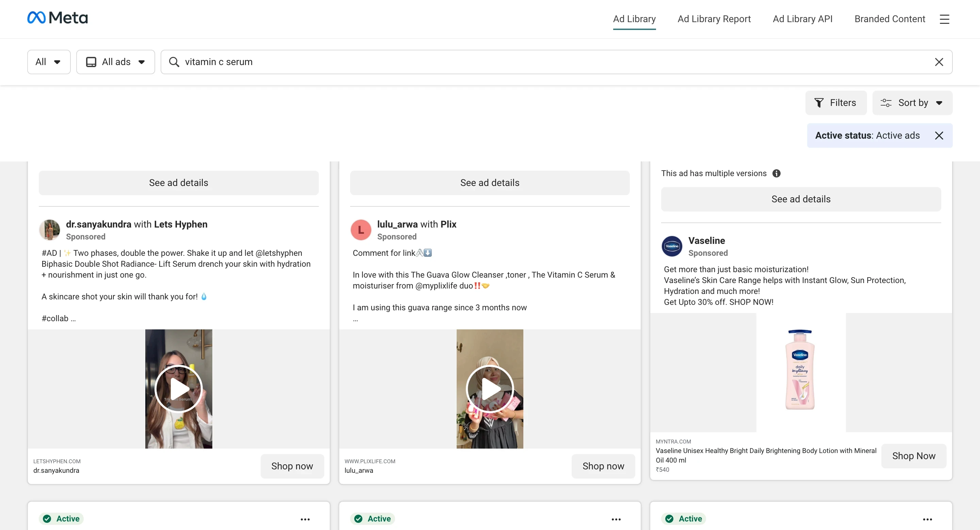Open three-dots menu on bottom-right ad card
This screenshot has width=980, height=530.
[x=927, y=519]
